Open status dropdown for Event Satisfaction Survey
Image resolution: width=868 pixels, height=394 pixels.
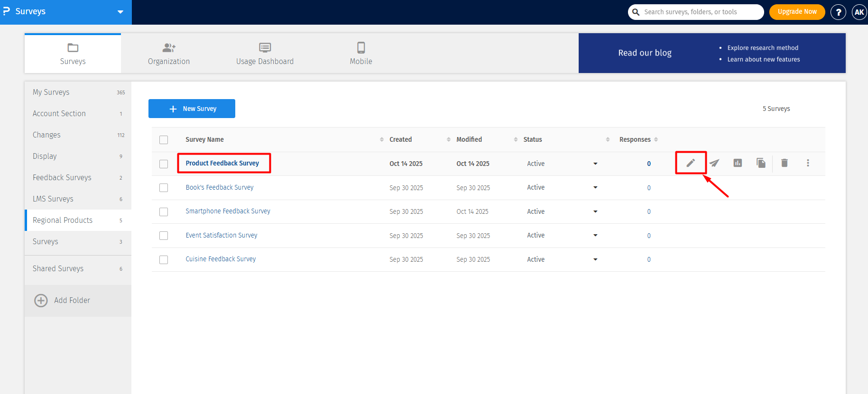click(x=595, y=236)
